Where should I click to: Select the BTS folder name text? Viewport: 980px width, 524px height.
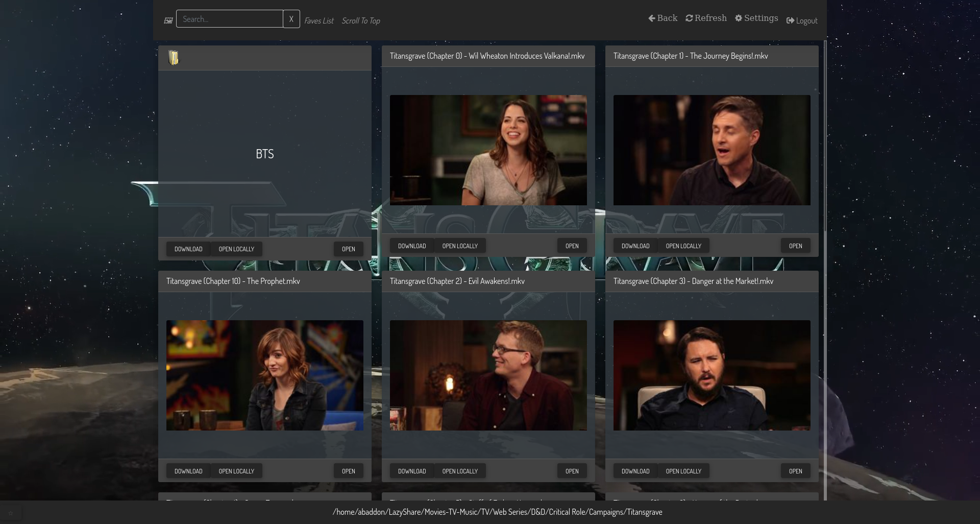[x=265, y=154]
